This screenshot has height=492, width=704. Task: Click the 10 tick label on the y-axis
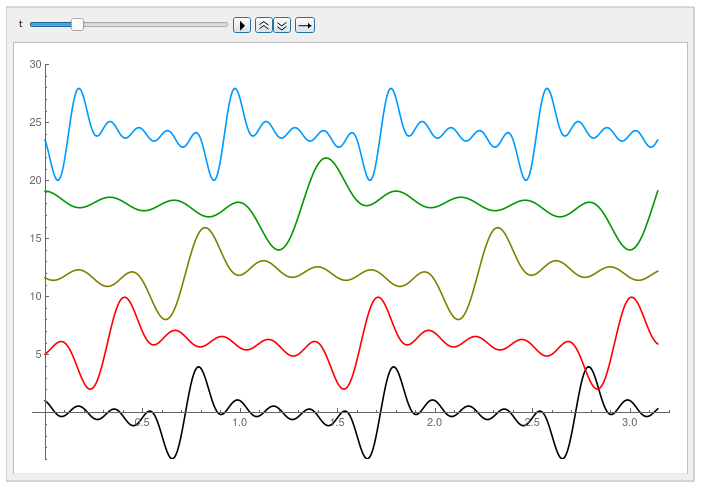(36, 296)
